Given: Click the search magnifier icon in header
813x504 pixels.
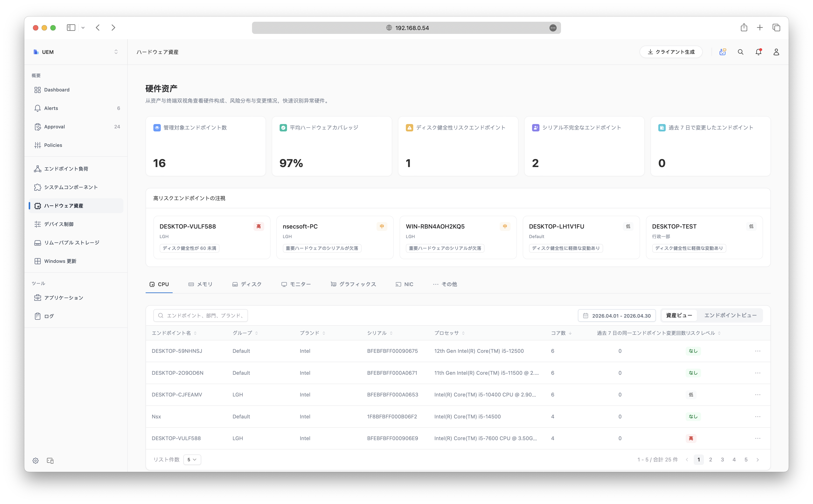Looking at the screenshot, I should 740,52.
